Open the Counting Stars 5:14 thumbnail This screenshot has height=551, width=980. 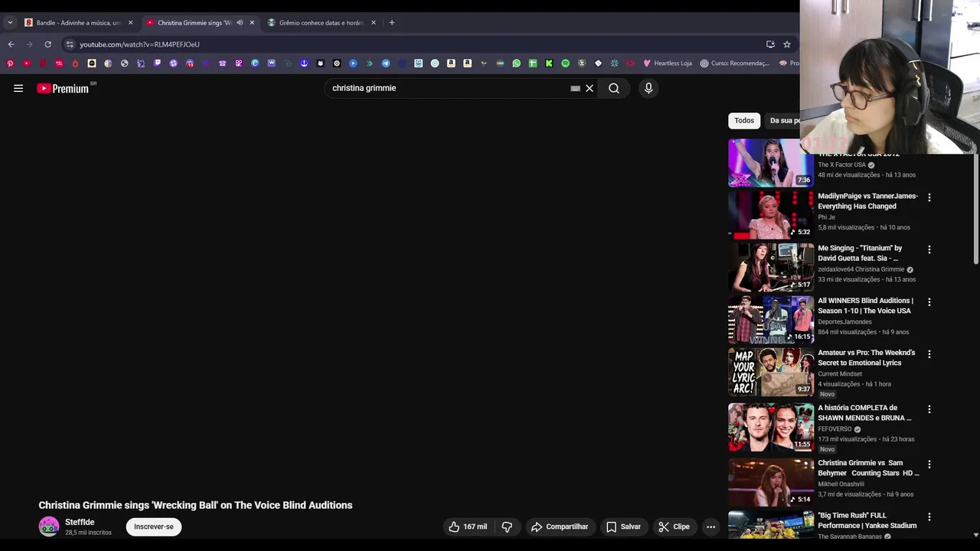click(770, 482)
